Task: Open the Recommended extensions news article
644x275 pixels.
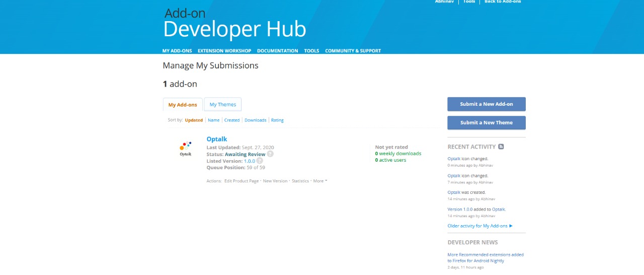Action: 486,258
